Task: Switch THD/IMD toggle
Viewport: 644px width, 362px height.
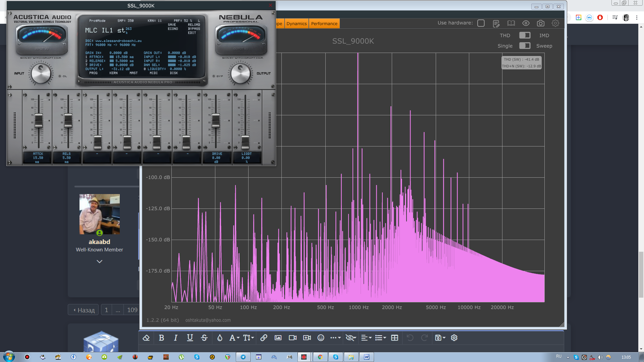Action: pyautogui.click(x=525, y=35)
